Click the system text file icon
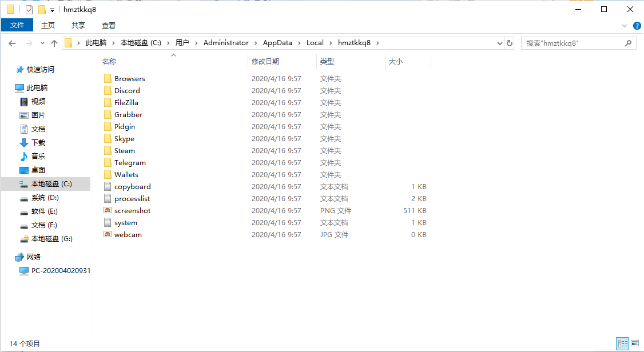This screenshot has height=352, width=644. point(108,222)
